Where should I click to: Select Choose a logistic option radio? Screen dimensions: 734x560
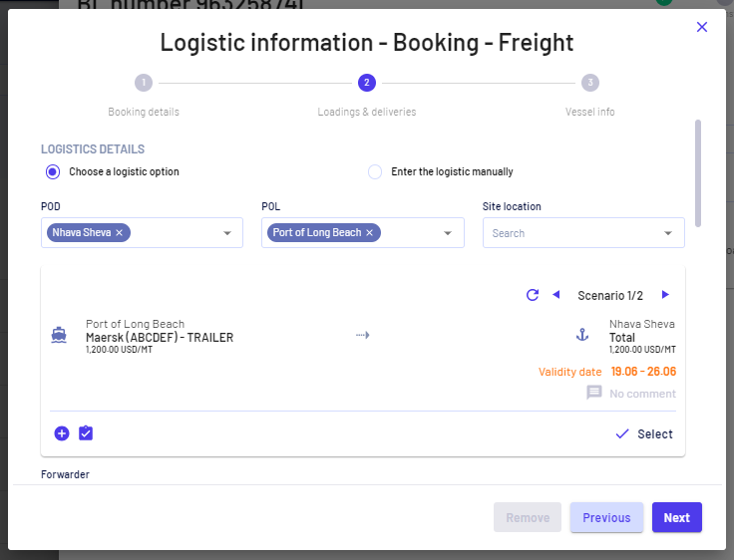tap(53, 171)
